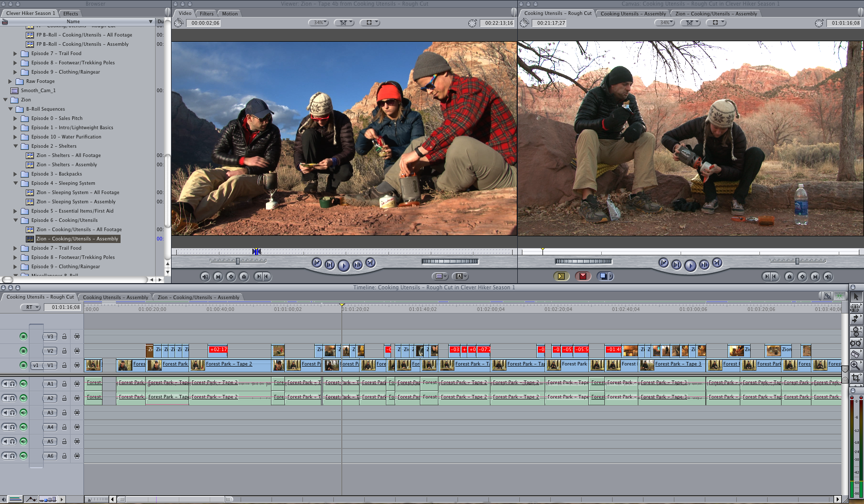The width and height of the screenshot is (864, 504).
Task: Open Viewer 34% zoom pop-up
Action: (318, 23)
